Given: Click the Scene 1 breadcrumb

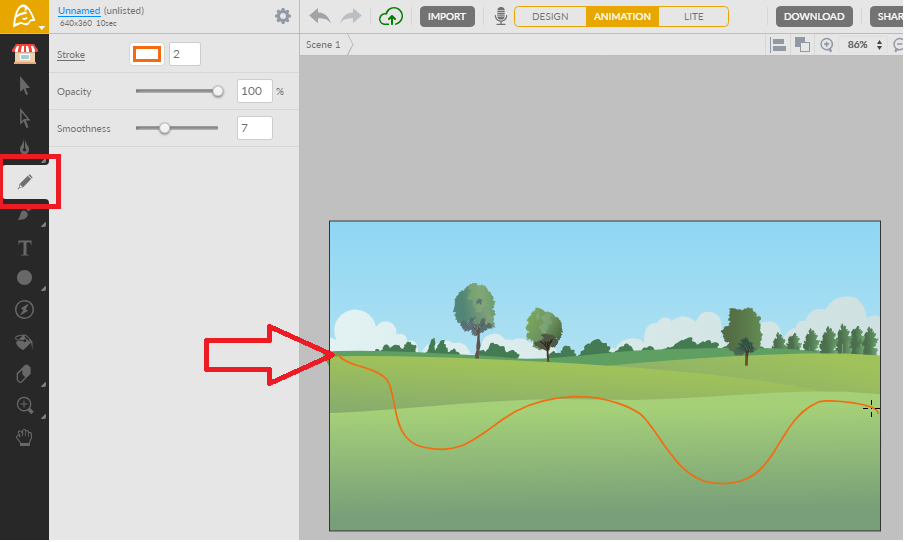Looking at the screenshot, I should [323, 45].
